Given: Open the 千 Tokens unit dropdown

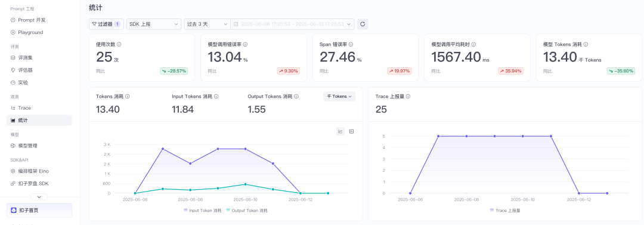Looking at the screenshot, I should [x=340, y=96].
